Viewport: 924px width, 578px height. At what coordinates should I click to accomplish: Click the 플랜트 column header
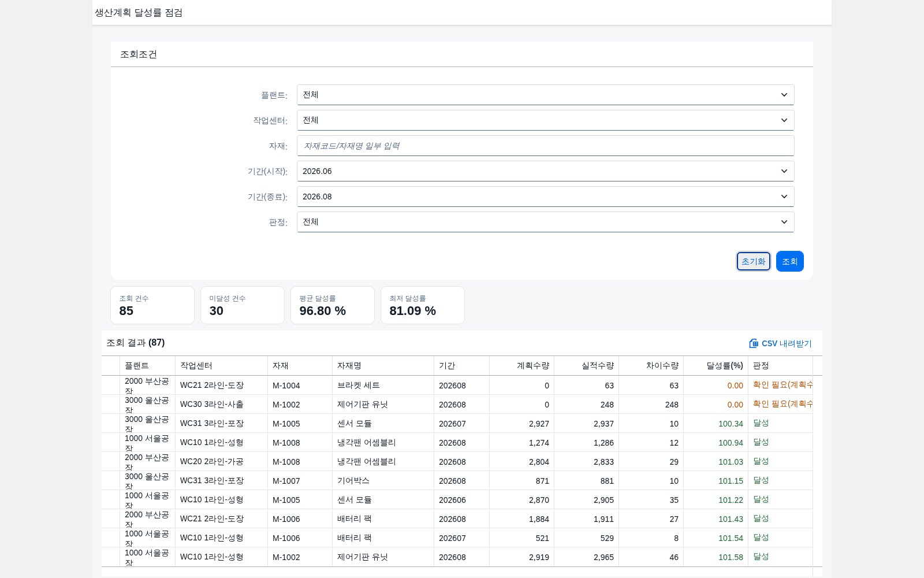(x=147, y=366)
